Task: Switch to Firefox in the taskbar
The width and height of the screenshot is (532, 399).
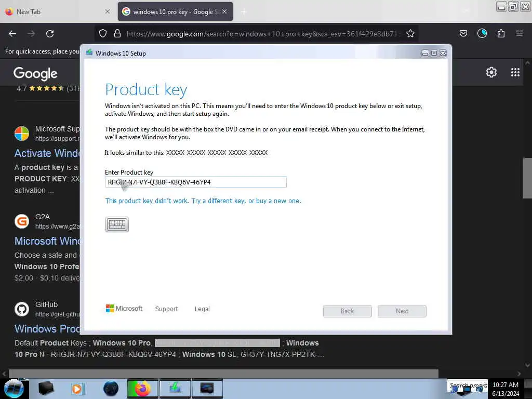Action: click(143, 389)
